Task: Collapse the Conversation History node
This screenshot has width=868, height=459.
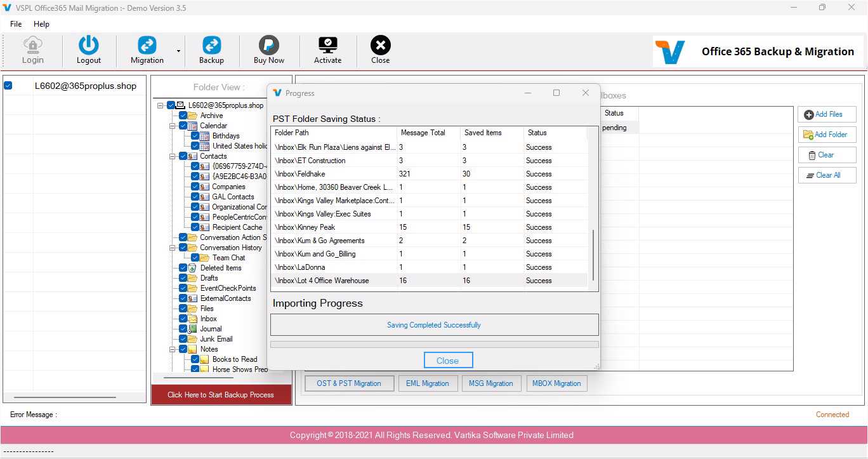Action: (x=173, y=248)
